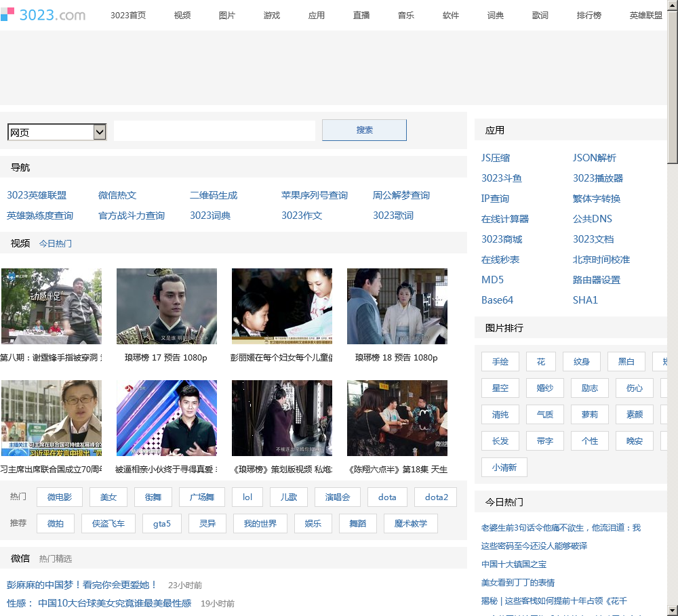678x616 pixels.
Task: Click the 搜索 search button
Action: 364,130
